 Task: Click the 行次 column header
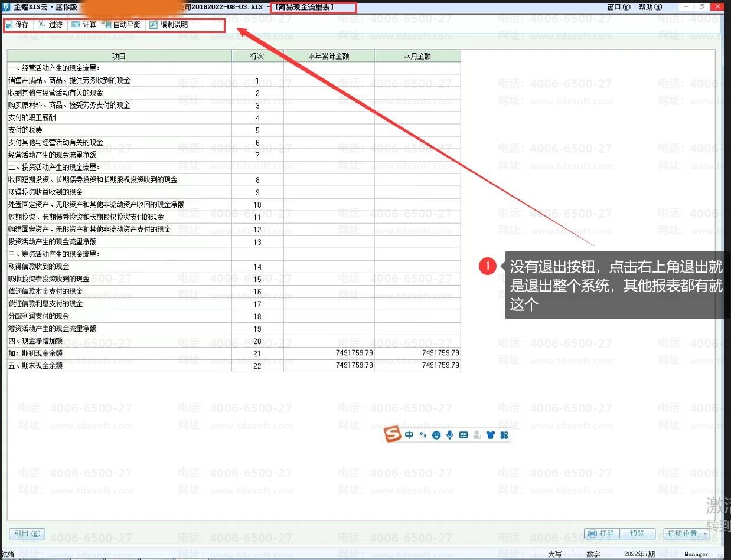pyautogui.click(x=257, y=56)
